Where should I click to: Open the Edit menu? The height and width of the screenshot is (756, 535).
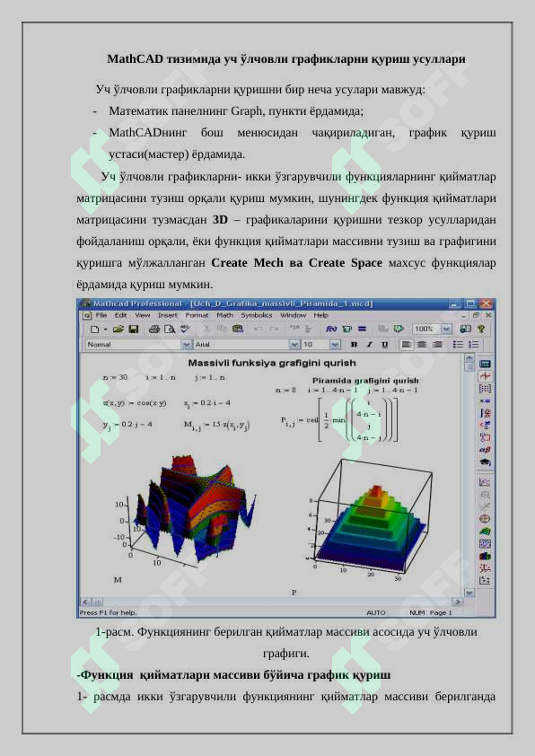(x=120, y=315)
